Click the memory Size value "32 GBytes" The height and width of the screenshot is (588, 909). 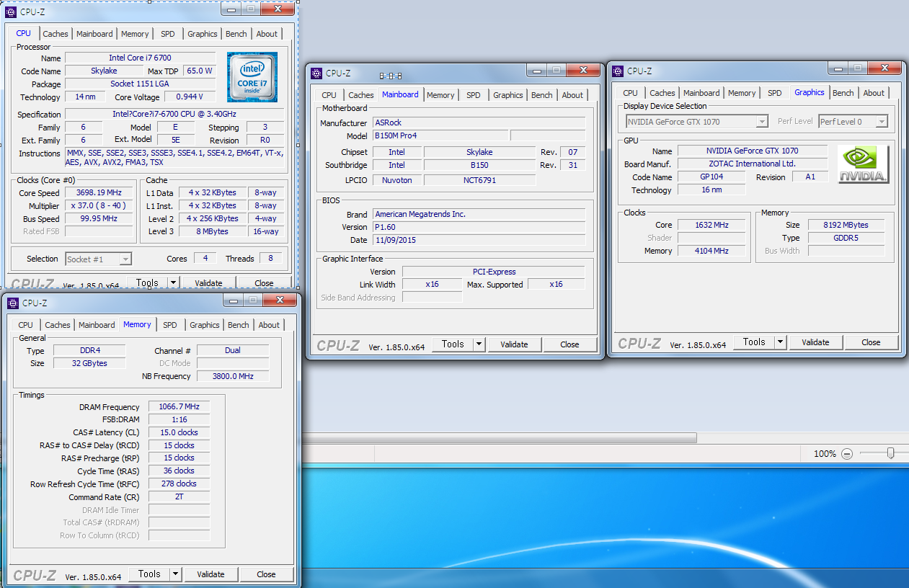(89, 363)
